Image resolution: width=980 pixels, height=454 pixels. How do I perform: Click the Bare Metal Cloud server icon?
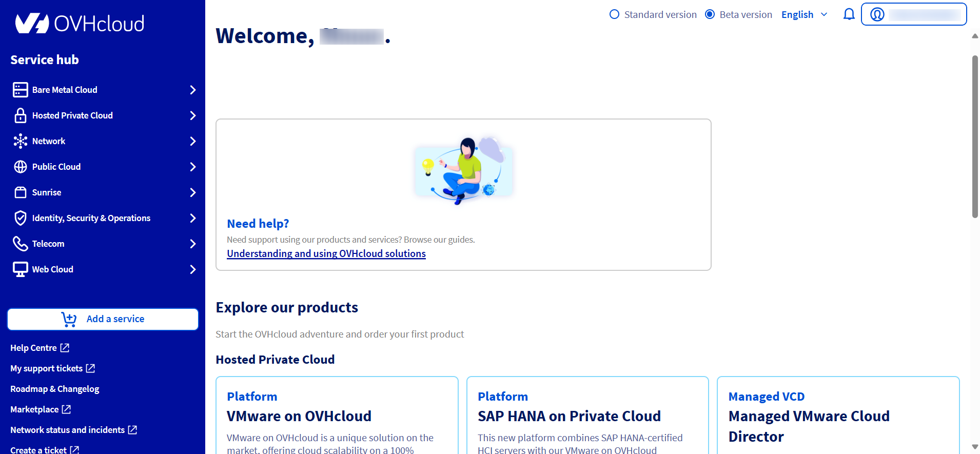coord(21,90)
